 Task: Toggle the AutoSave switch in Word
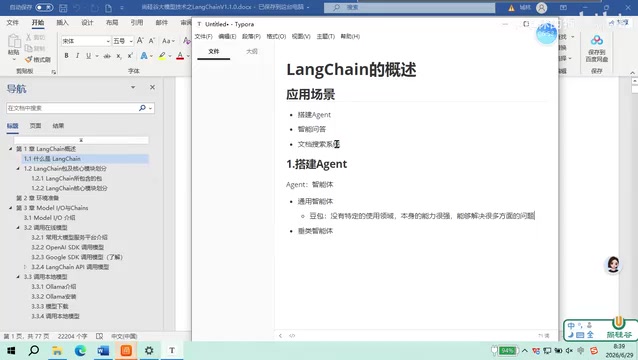coord(44,7)
